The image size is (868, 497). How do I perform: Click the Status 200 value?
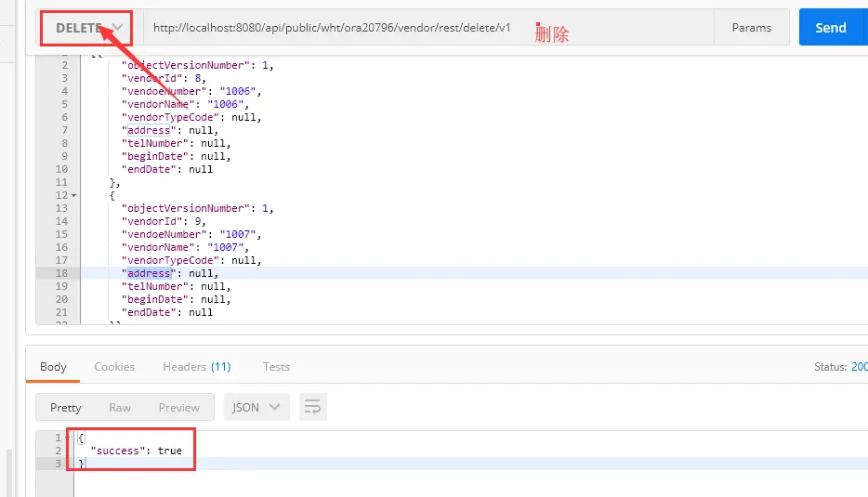point(860,366)
